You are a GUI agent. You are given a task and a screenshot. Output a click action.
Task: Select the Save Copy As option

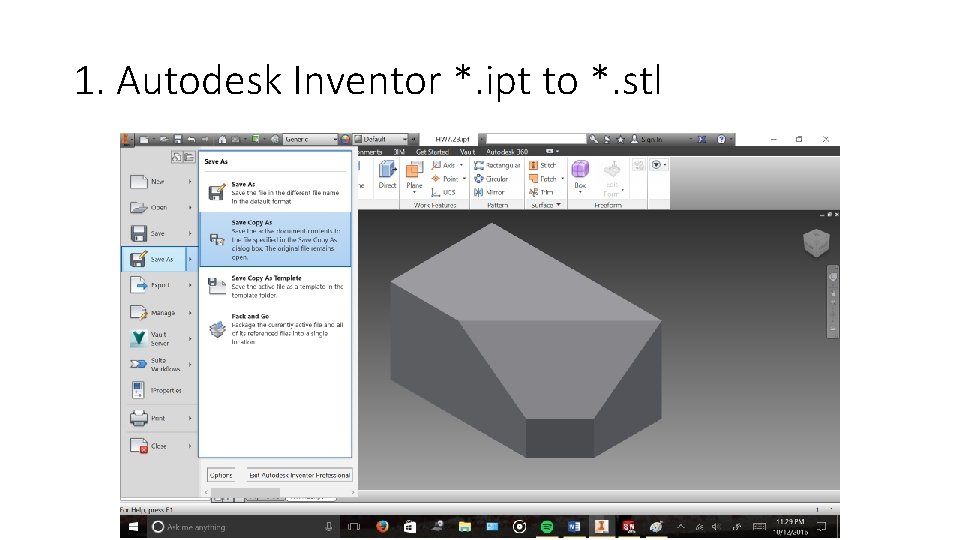[x=275, y=239]
